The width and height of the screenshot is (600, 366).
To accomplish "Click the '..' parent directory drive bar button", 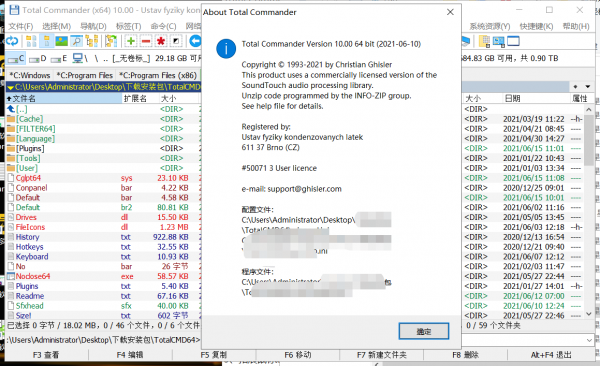I will pos(105,59).
